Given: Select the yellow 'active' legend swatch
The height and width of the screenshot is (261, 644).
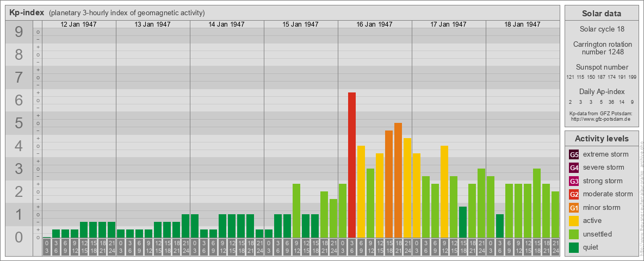Looking at the screenshot, I should pyautogui.click(x=574, y=221).
